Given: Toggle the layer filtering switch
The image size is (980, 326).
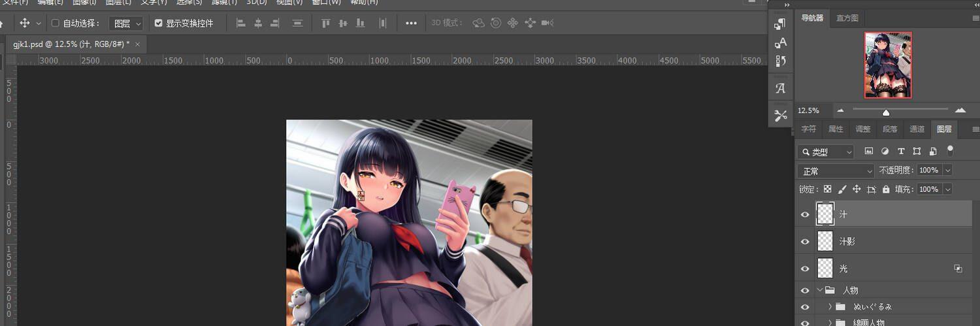Looking at the screenshot, I should point(950,150).
